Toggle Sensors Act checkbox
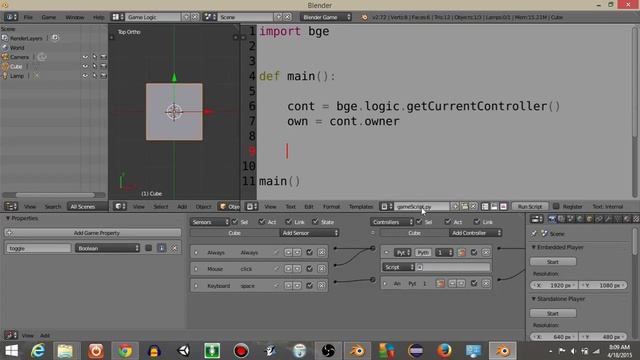The width and height of the screenshot is (640, 360). coord(262,222)
